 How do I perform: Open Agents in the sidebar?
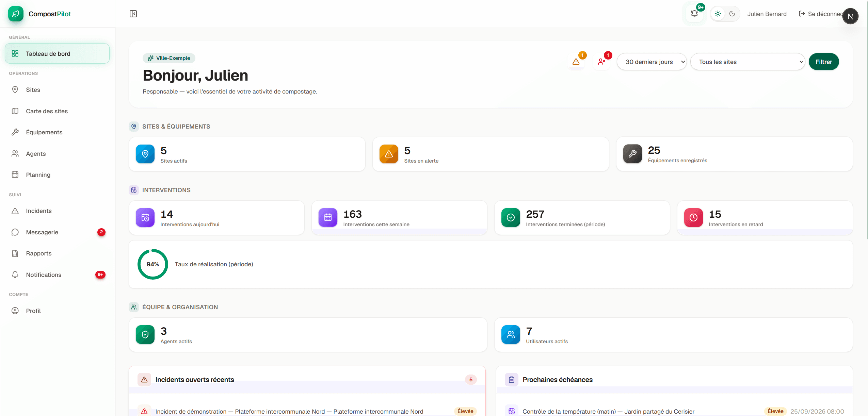pyautogui.click(x=57, y=154)
